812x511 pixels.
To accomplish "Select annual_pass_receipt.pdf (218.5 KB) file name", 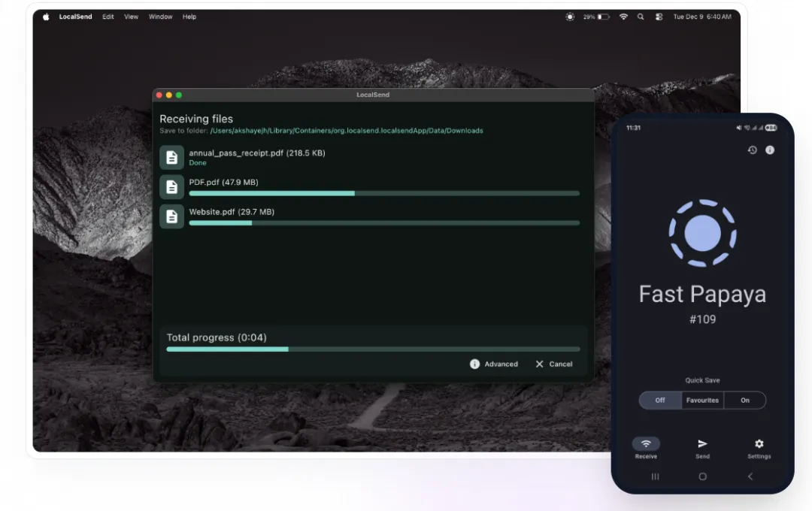I will (257, 153).
